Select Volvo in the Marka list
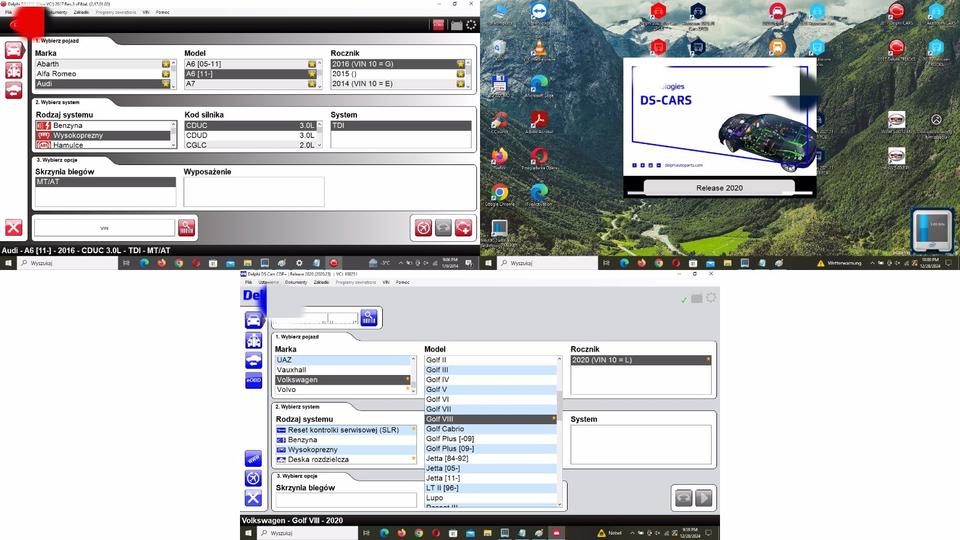960x540 pixels. coord(342,389)
